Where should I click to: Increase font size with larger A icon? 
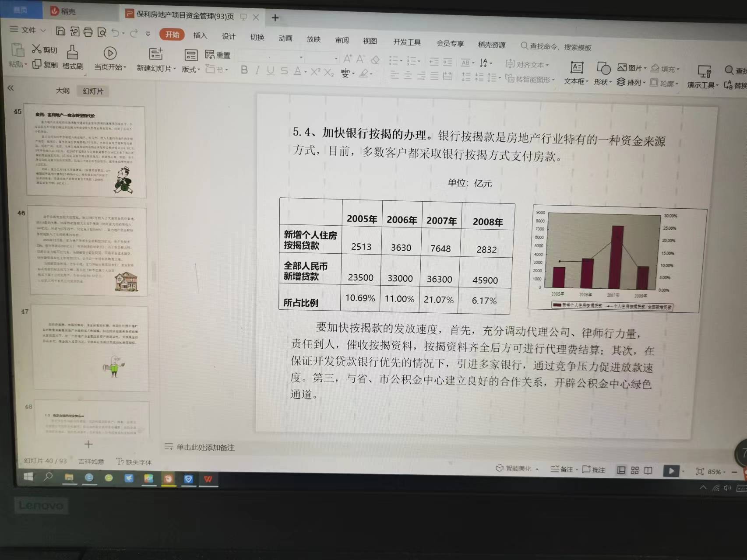[x=347, y=59]
